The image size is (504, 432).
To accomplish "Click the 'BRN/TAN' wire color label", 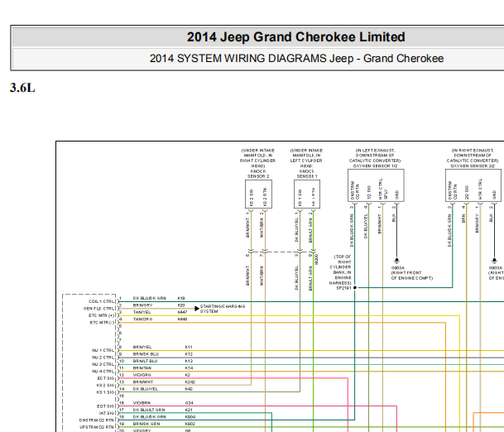I will [x=142, y=368].
